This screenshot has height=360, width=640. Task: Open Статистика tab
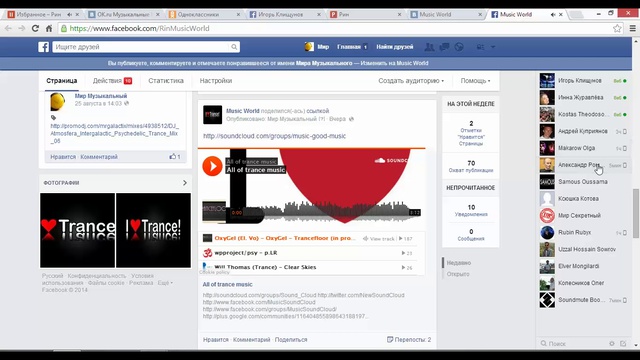(x=166, y=81)
